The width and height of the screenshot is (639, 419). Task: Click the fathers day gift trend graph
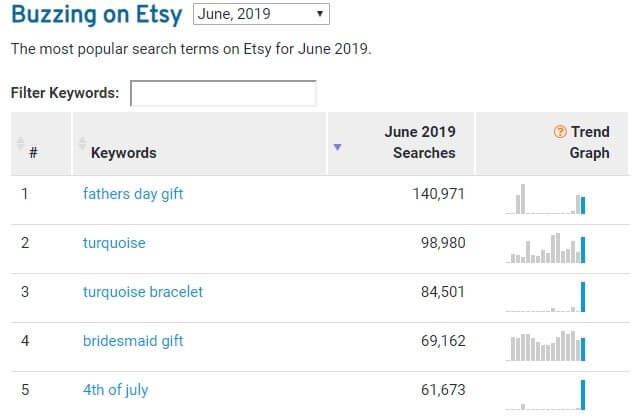pos(548,199)
